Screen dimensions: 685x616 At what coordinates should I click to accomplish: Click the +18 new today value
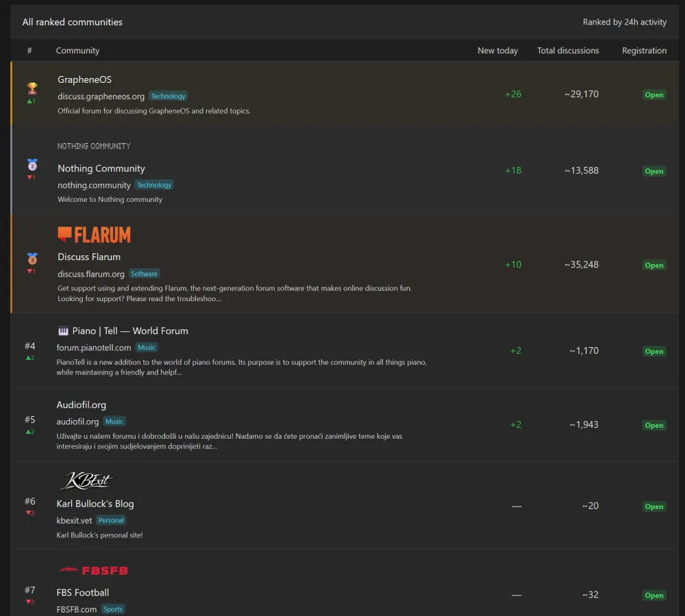pyautogui.click(x=513, y=170)
